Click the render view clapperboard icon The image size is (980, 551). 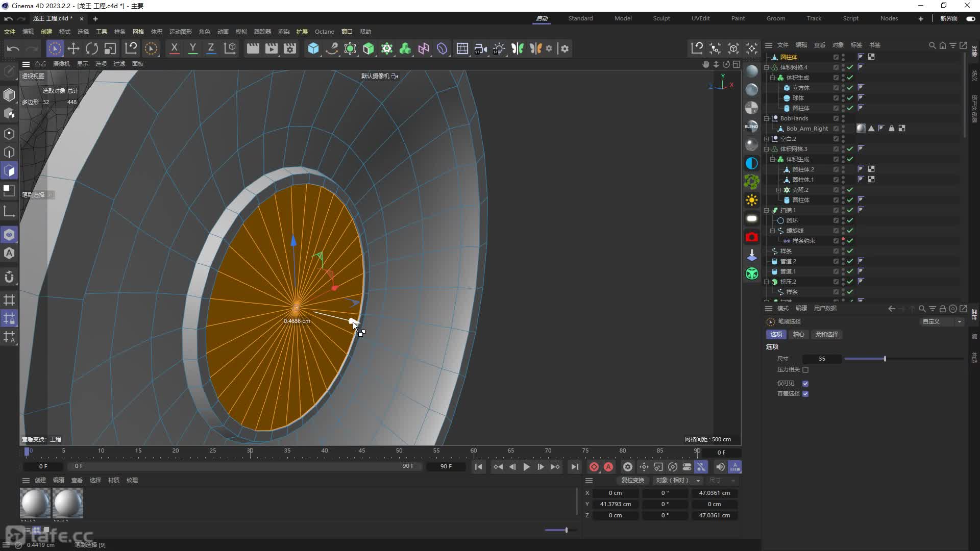coord(253,48)
